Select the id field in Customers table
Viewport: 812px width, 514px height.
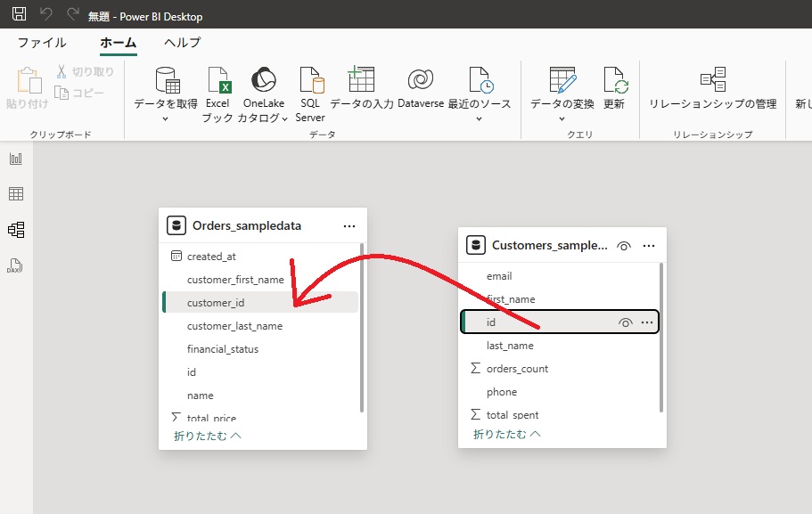coord(560,322)
